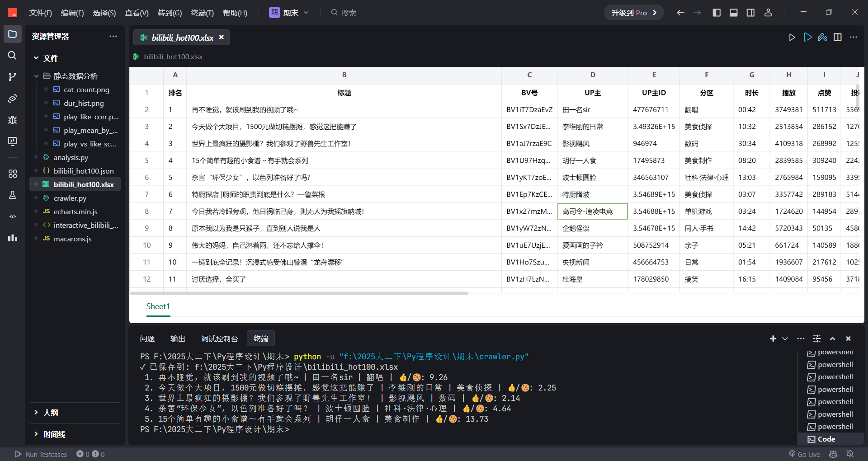Image resolution: width=868 pixels, height=461 pixels.
Task: Toggle primary sidebar layout icon
Action: click(x=717, y=13)
